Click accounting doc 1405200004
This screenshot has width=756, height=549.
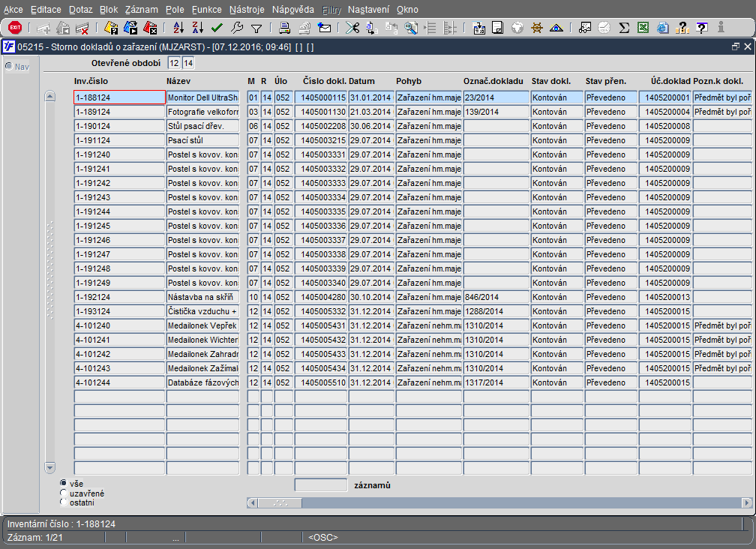665,112
